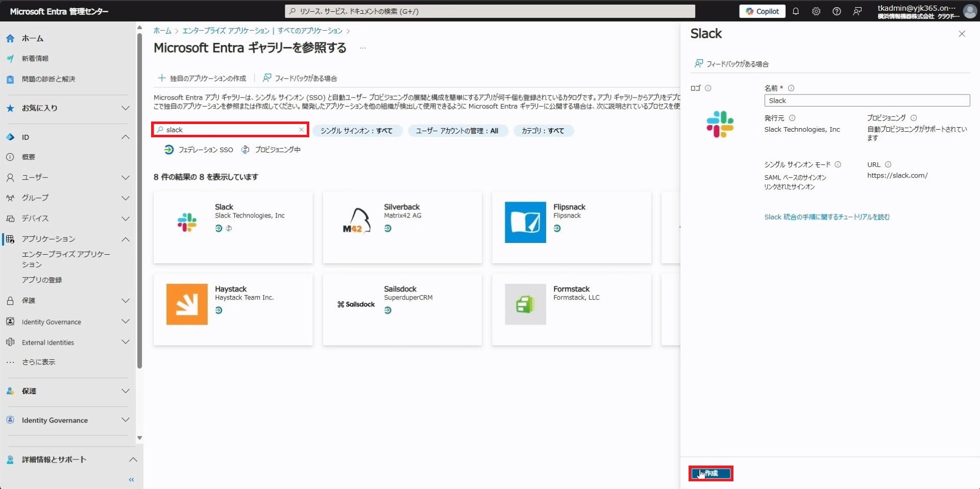Screen dimensions: 980x489
Task: Select アプリの登録 in the sidebar
Action: tap(42, 280)
